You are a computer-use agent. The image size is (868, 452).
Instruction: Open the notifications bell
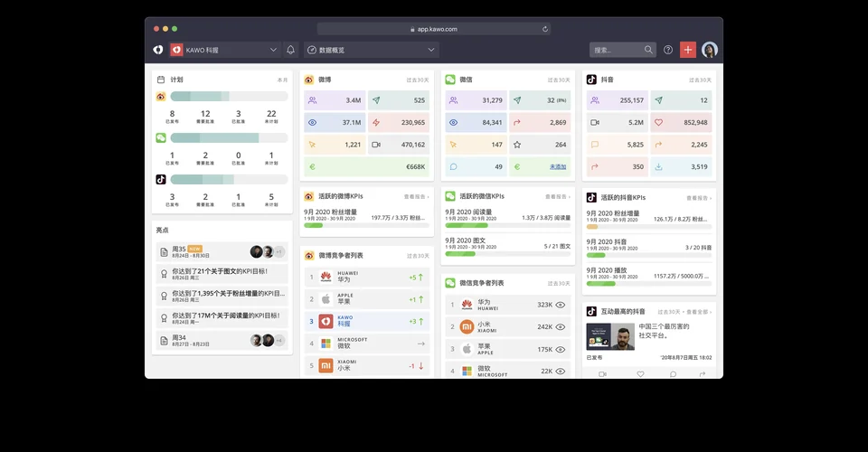[290, 50]
